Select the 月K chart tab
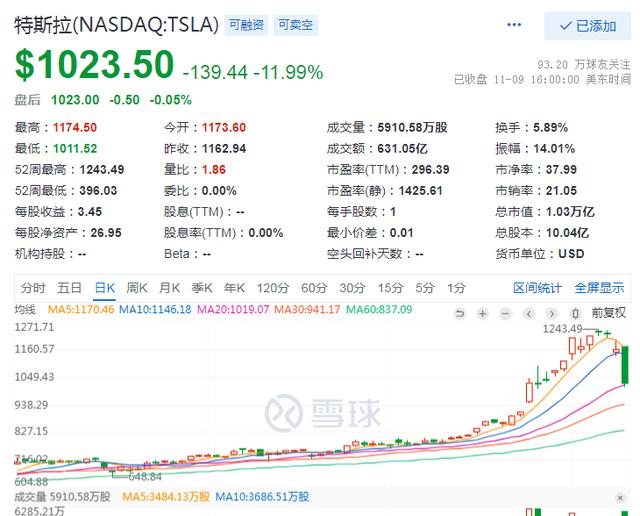The width and height of the screenshot is (640, 516). [169, 288]
